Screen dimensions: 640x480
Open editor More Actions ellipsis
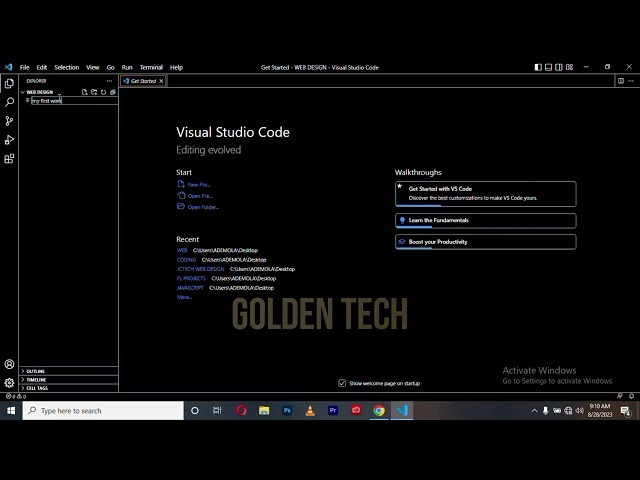click(x=631, y=81)
